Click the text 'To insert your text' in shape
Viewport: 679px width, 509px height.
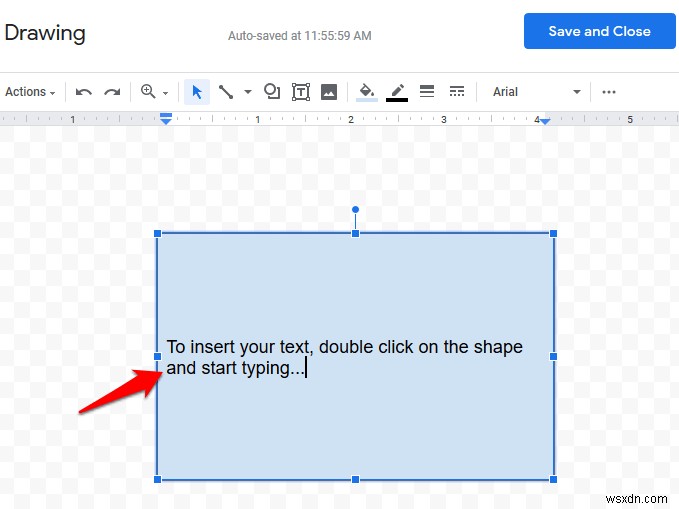[239, 347]
